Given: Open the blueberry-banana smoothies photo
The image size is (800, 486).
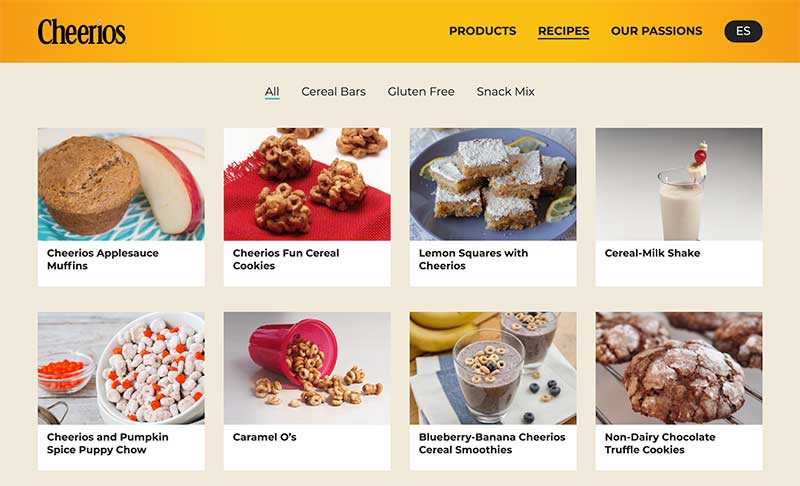Looking at the screenshot, I should pos(493,368).
